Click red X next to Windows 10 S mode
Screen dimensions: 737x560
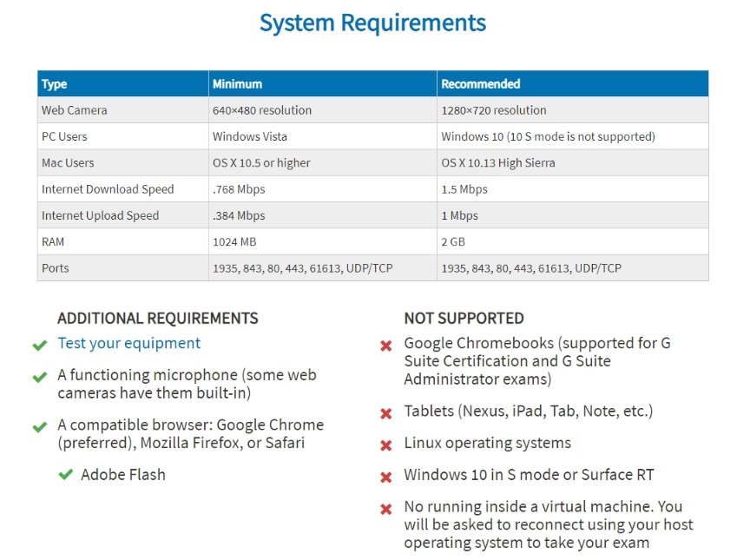(x=386, y=477)
